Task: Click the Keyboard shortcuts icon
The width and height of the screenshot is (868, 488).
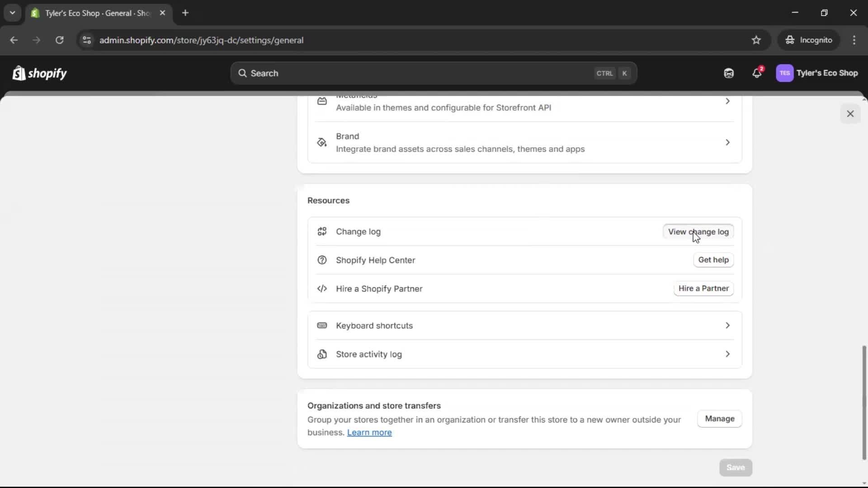Action: tap(322, 325)
